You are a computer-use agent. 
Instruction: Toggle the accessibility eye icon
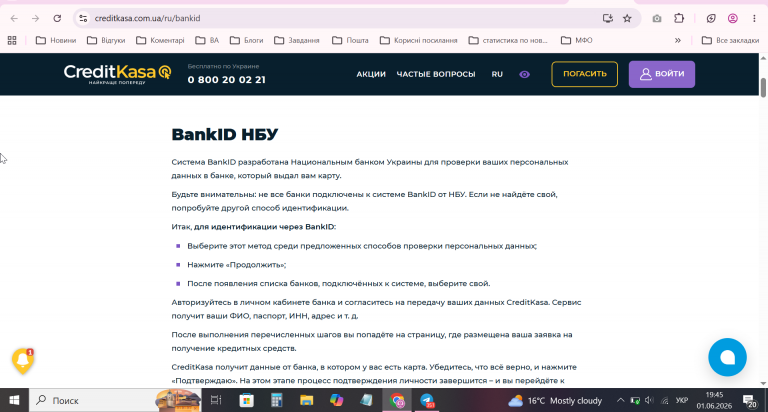(x=525, y=74)
